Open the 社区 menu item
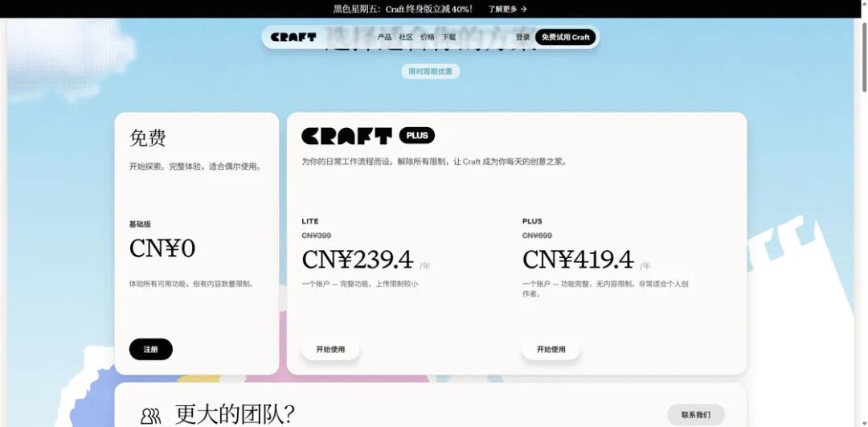The image size is (868, 427). click(x=406, y=37)
